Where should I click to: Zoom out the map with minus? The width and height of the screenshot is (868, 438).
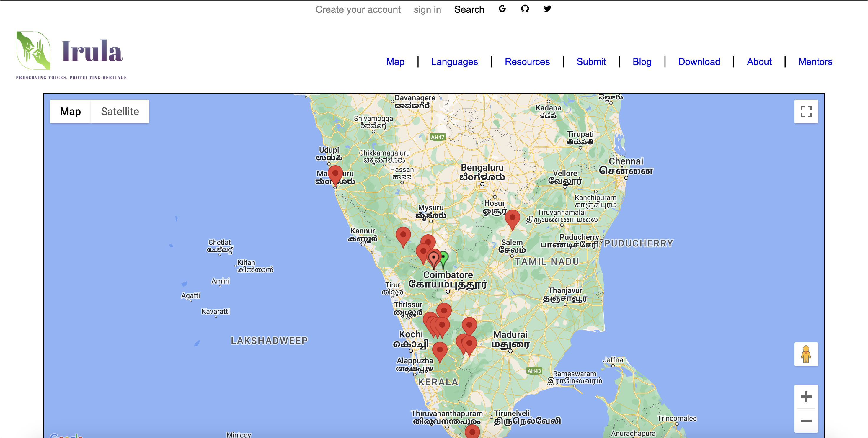(806, 421)
